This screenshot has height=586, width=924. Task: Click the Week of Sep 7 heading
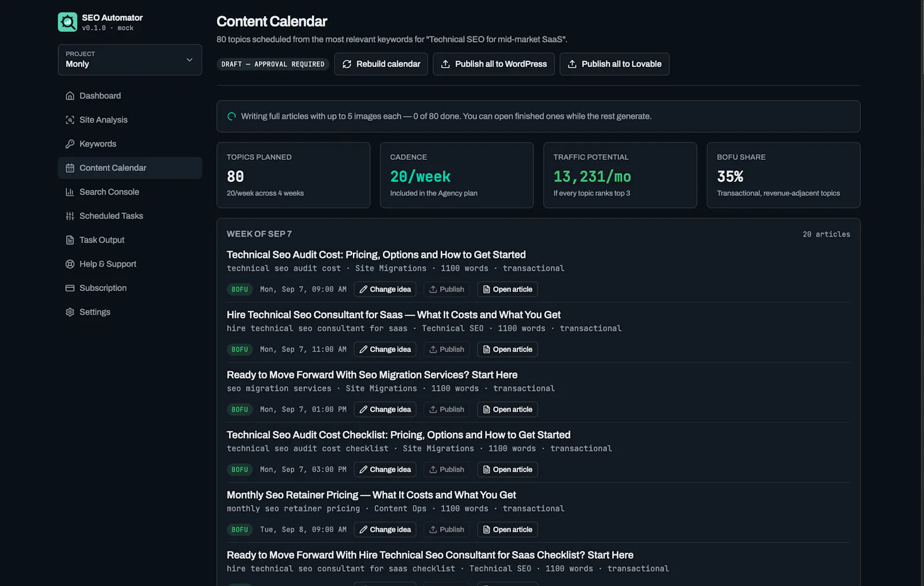coord(259,234)
